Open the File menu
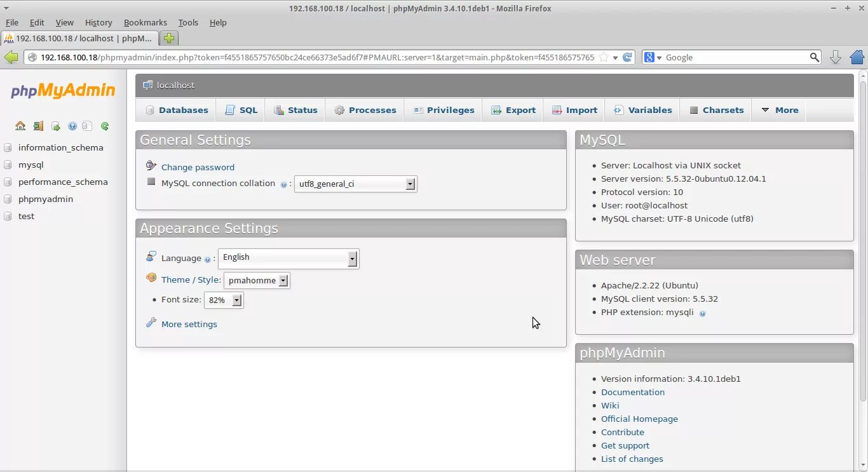This screenshot has width=868, height=472. [x=12, y=22]
